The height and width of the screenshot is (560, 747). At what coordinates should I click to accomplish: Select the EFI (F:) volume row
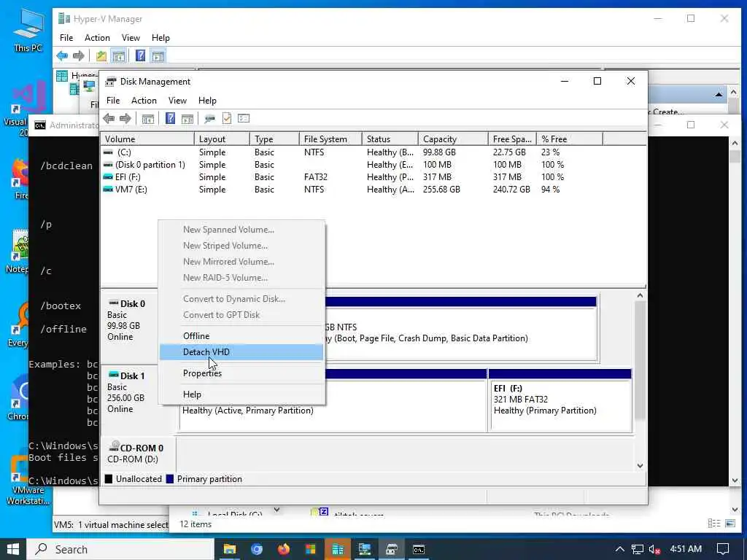[x=373, y=177]
